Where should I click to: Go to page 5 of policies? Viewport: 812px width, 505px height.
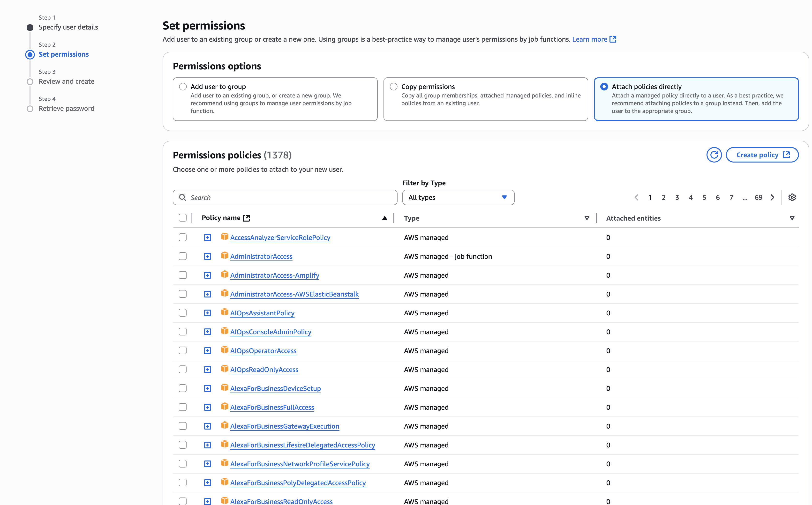704,197
